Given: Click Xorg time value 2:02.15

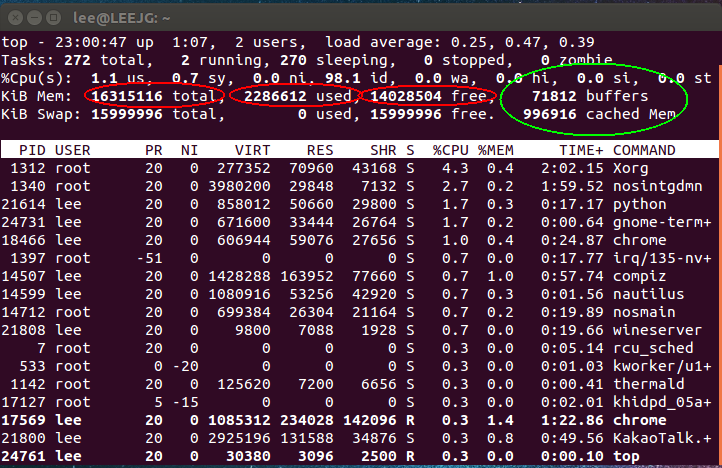Looking at the screenshot, I should click(x=572, y=168).
